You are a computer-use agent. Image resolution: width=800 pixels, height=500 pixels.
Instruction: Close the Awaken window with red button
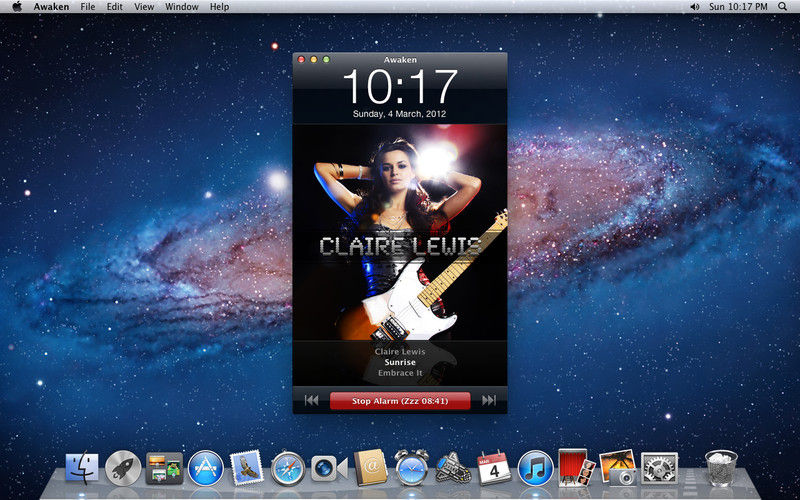click(301, 60)
